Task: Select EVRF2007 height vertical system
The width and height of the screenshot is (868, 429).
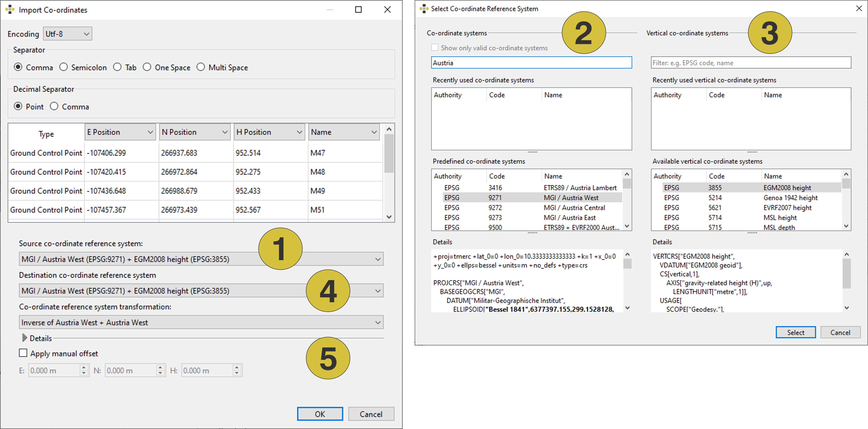Action: pos(752,207)
